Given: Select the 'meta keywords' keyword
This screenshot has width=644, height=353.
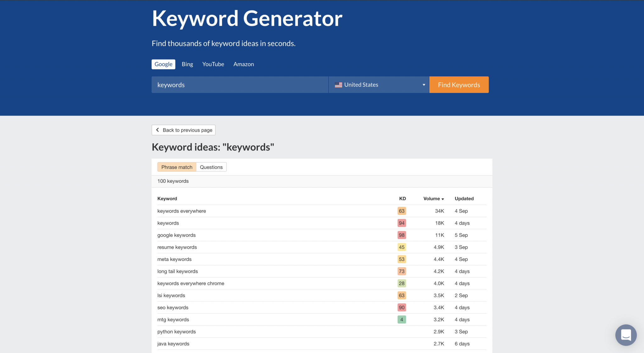Looking at the screenshot, I should pos(174,259).
